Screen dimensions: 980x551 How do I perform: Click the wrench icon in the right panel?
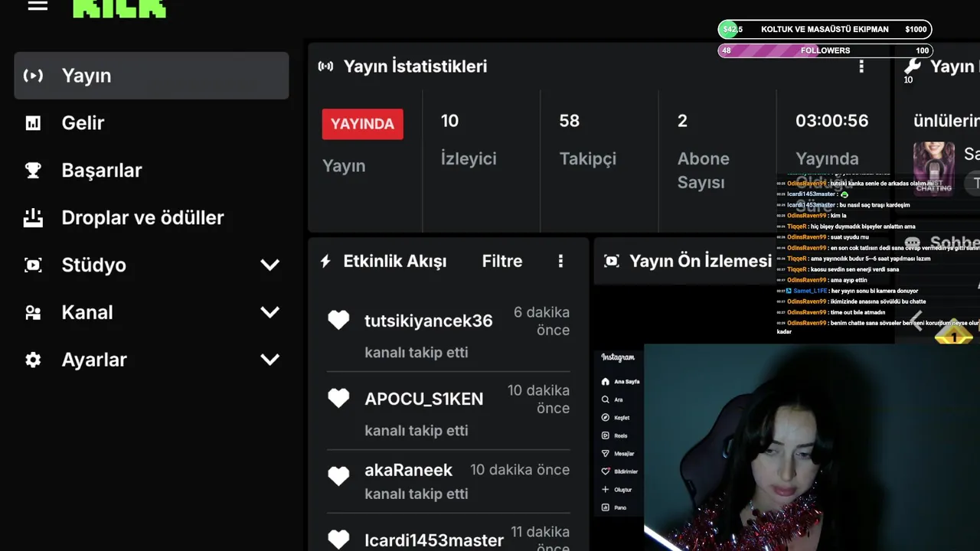point(912,66)
